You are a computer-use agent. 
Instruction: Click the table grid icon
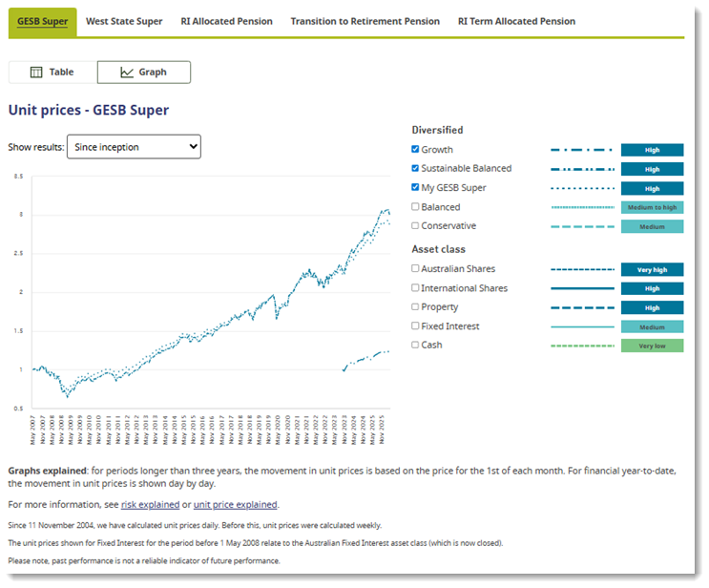[36, 72]
